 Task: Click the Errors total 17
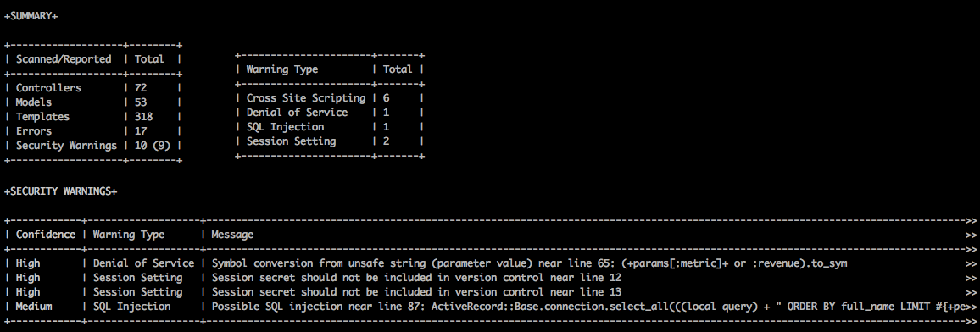tap(141, 131)
